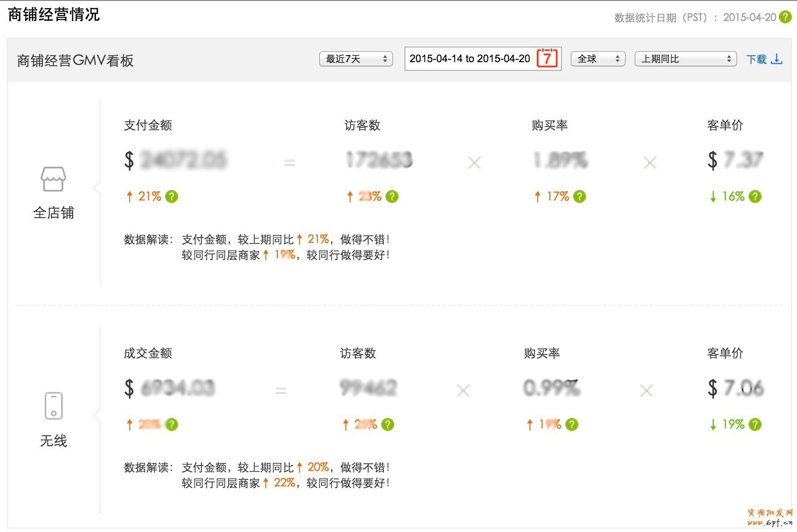Image resolution: width=797 pixels, height=532 pixels.
Task: Click help icon next to 全店铺 21% 支付金额
Action: [172, 196]
